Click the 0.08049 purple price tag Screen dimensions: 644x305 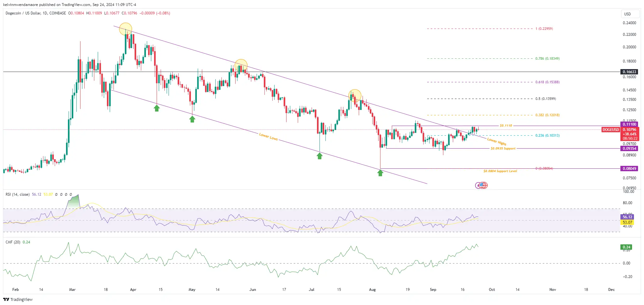pyautogui.click(x=630, y=169)
